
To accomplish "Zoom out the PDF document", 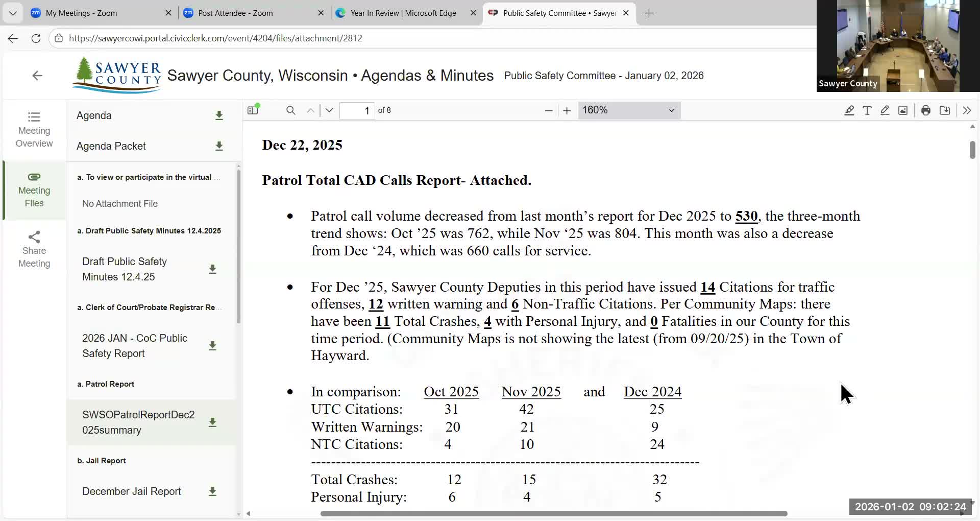I will click(x=549, y=110).
